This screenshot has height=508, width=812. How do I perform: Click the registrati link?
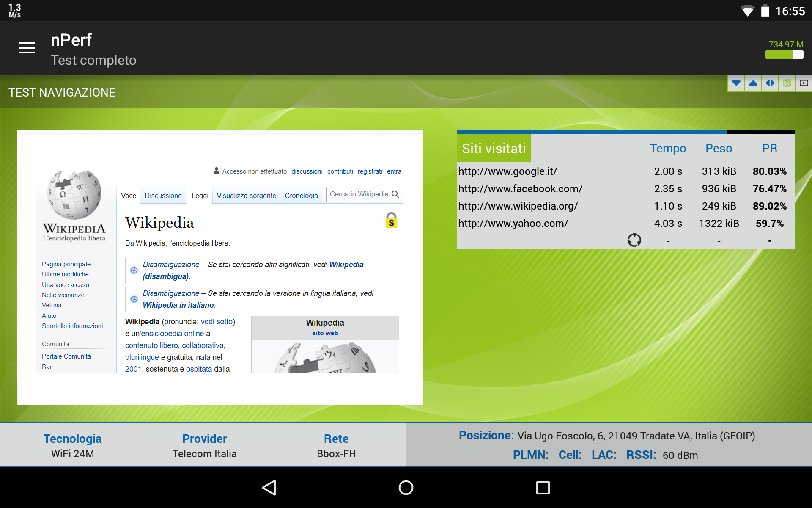click(x=370, y=171)
